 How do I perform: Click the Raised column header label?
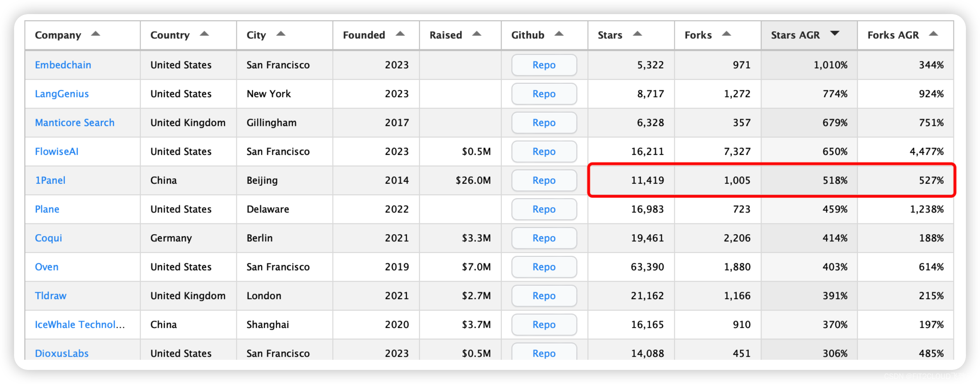446,35
